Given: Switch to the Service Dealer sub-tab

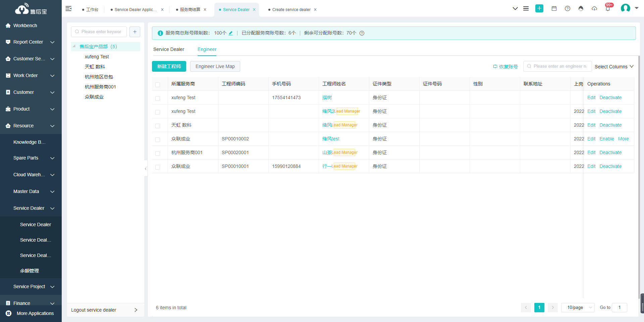Looking at the screenshot, I should click(169, 49).
